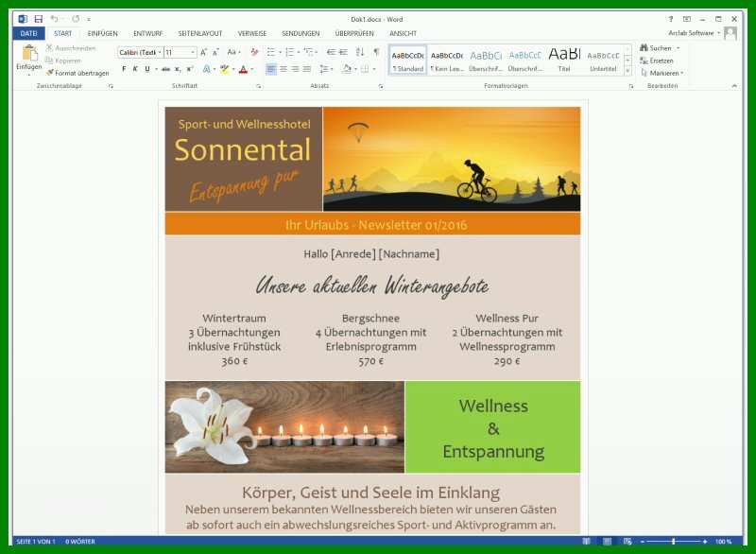The image size is (756, 554).
Task: Expand the styles gallery
Action: tap(627, 71)
